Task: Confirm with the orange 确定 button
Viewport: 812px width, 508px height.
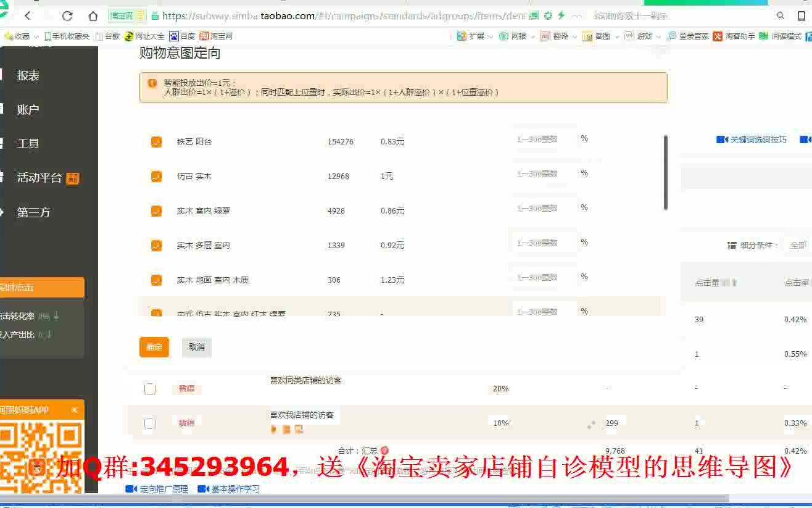Action: 154,347
